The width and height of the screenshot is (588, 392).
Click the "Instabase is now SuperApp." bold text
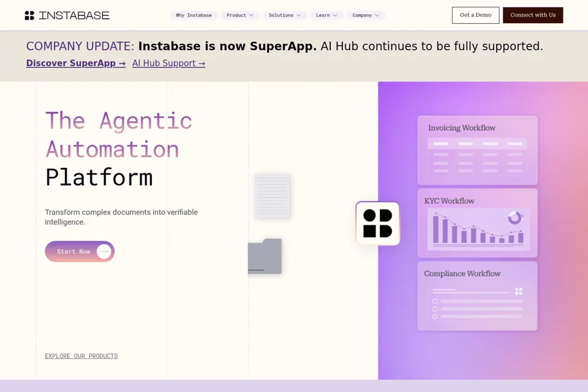tap(227, 46)
